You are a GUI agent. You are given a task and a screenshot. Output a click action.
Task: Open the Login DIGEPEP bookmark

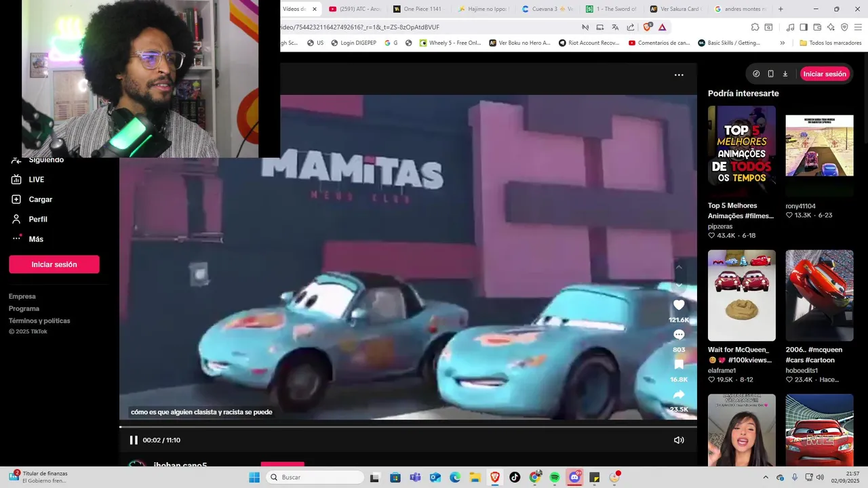click(353, 43)
